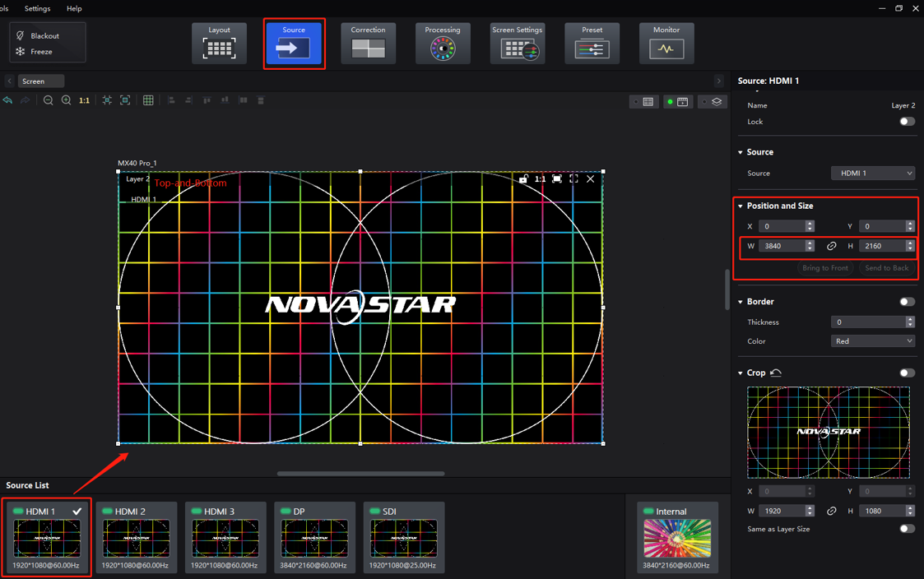
Task: Click the fit-to-screen frame icon in toolbar
Action: tap(125, 100)
